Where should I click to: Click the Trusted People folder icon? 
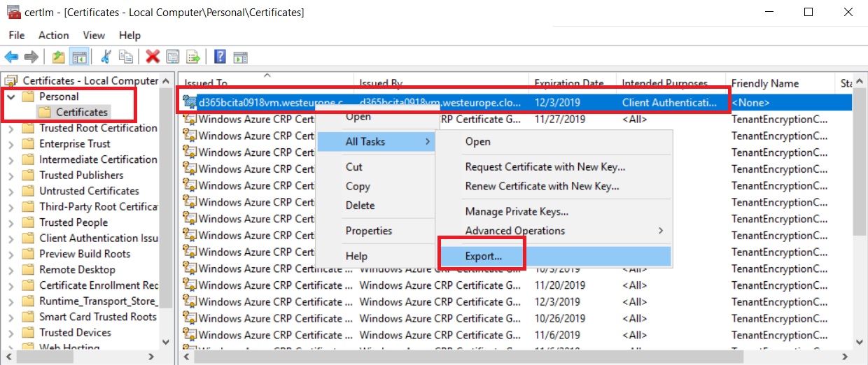pos(29,222)
